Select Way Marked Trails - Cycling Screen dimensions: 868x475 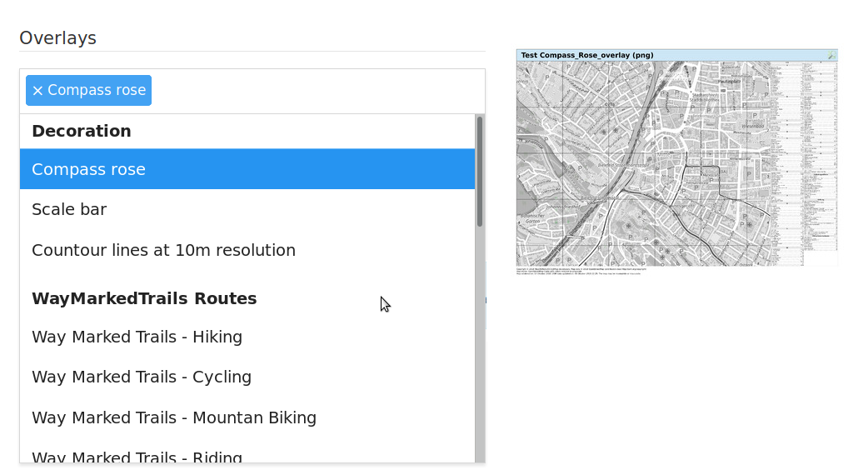pyautogui.click(x=247, y=377)
